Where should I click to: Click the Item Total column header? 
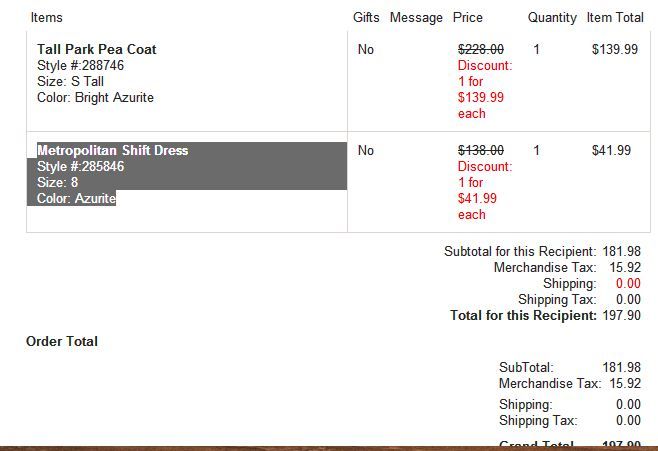[x=615, y=17]
